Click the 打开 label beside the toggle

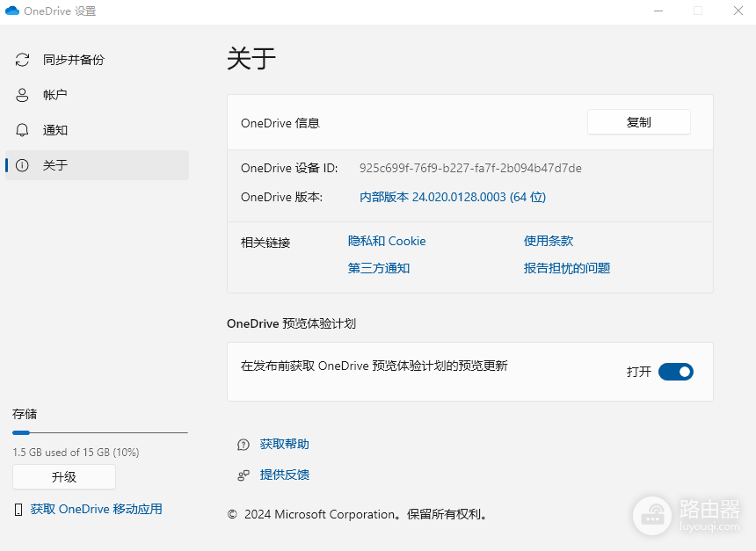[639, 372]
